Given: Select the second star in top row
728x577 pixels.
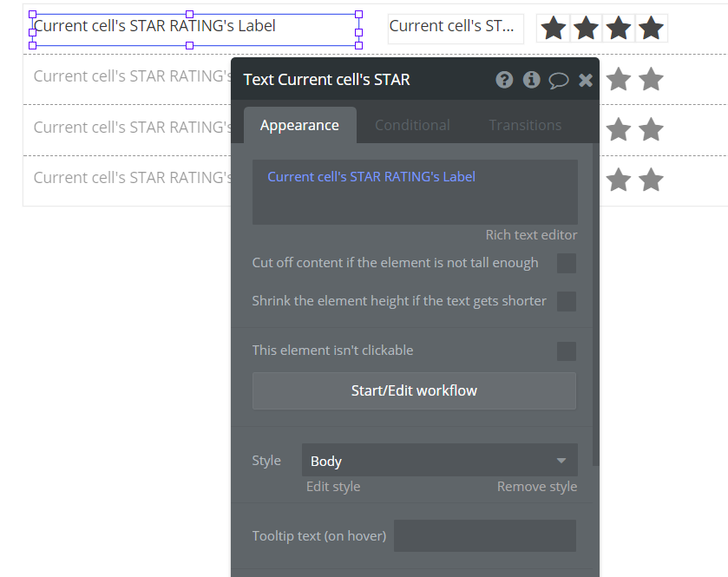Looking at the screenshot, I should pos(586,28).
